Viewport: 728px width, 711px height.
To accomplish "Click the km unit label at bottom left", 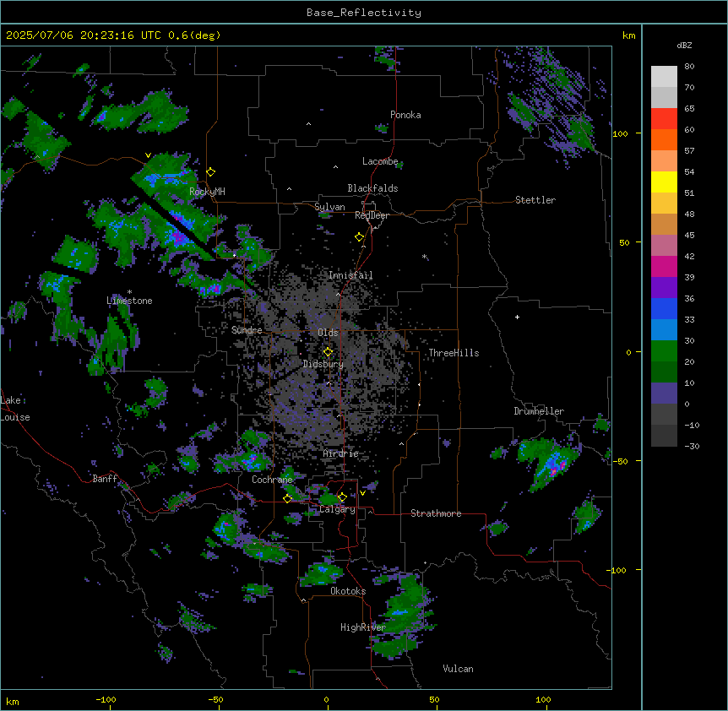I will click(x=13, y=701).
